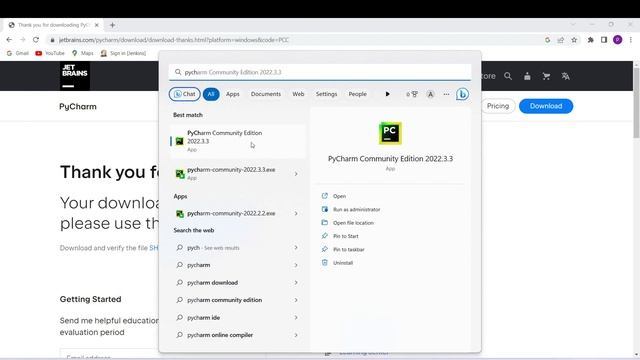The width and height of the screenshot is (640, 360).
Task: Open PyCharm Community Edition best match result
Action: coord(238,141)
